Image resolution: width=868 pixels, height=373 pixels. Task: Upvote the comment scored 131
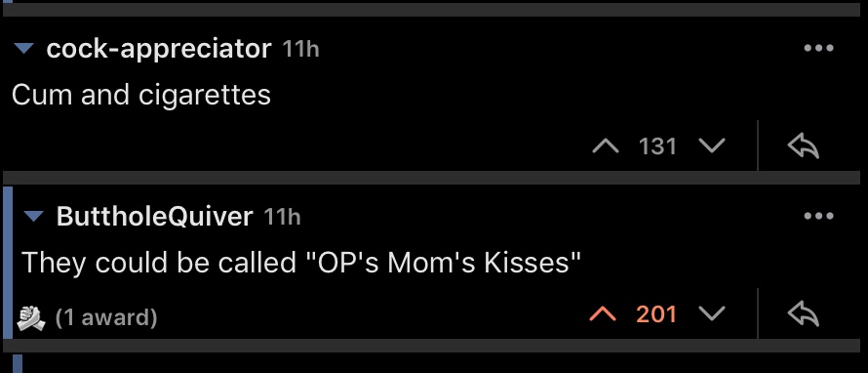[x=605, y=146]
